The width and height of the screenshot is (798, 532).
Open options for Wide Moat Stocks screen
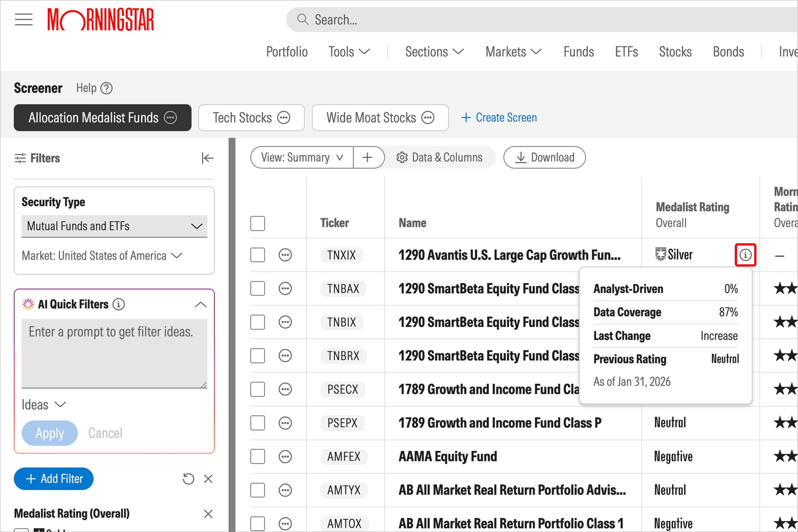[428, 118]
